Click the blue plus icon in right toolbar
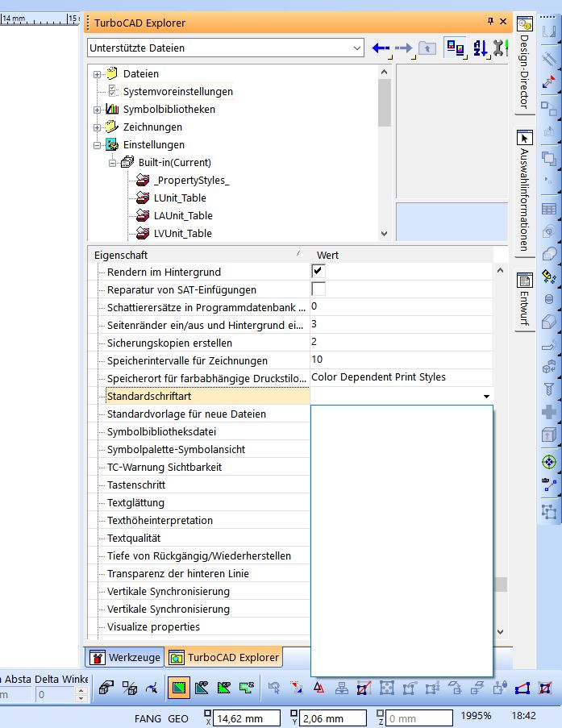Screen dimensions: 562x728 pos(549,412)
